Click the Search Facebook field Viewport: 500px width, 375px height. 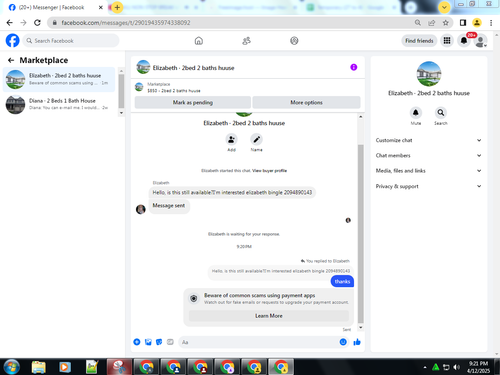71,41
